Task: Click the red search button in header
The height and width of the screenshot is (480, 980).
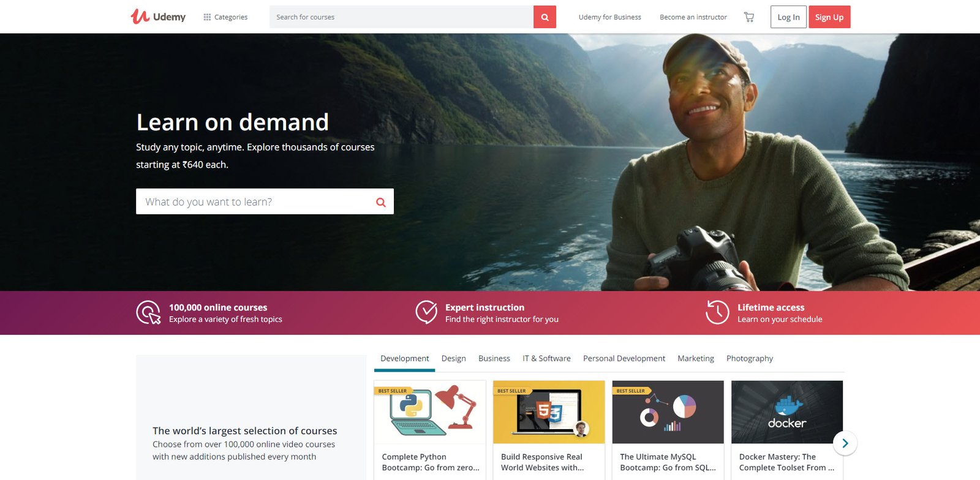Action: (x=545, y=17)
